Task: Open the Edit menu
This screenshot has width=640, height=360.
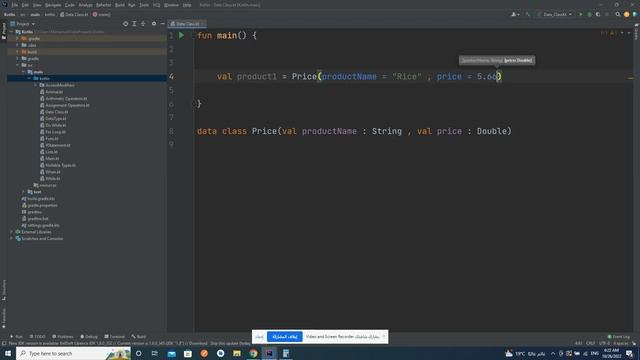Action: click(x=25, y=5)
